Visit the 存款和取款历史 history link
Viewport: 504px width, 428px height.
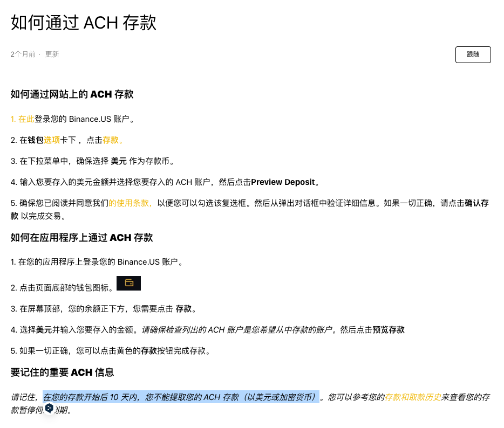[413, 397]
